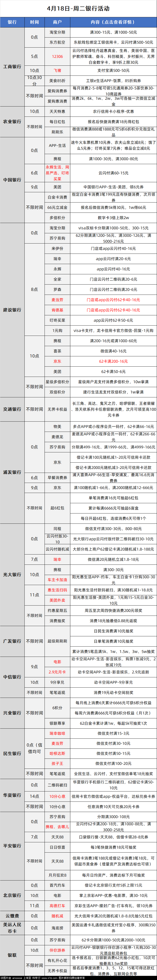Click the '约惠星期五' cell
This screenshot has width=157, height=980.
coord(57,610)
